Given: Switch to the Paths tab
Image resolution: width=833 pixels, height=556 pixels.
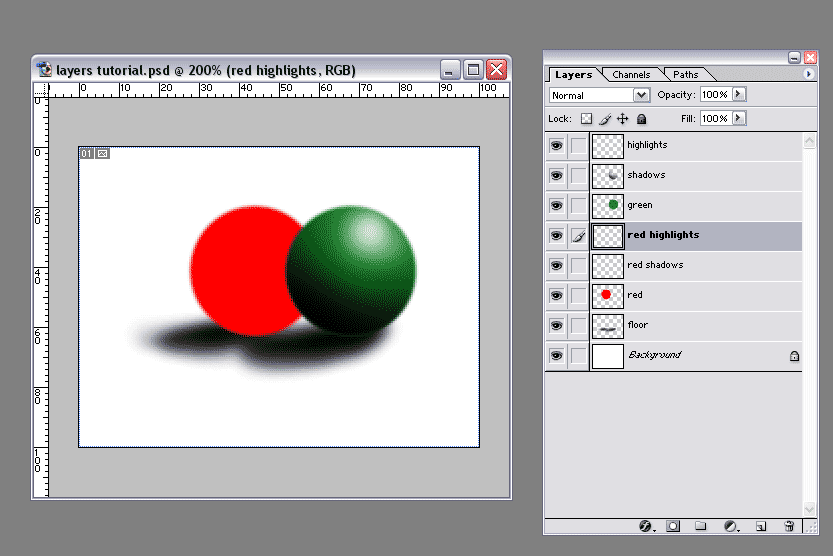Looking at the screenshot, I should click(x=686, y=74).
